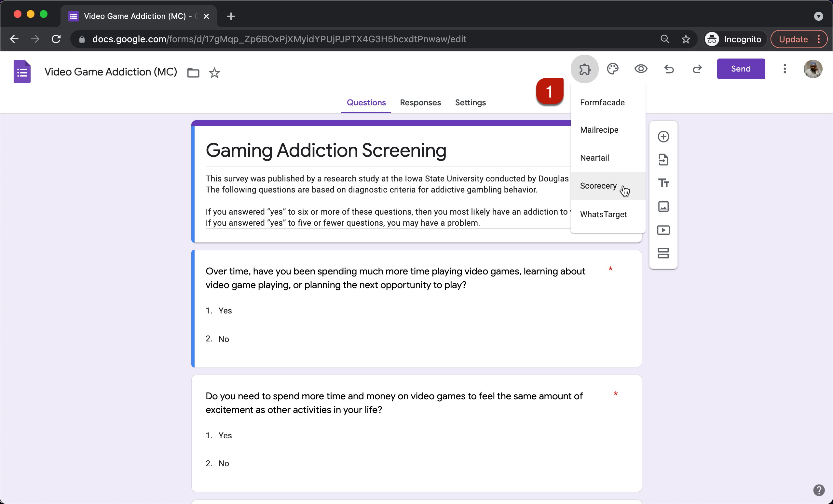The height and width of the screenshot is (504, 833).
Task: Click the Add section icon
Action: (663, 253)
